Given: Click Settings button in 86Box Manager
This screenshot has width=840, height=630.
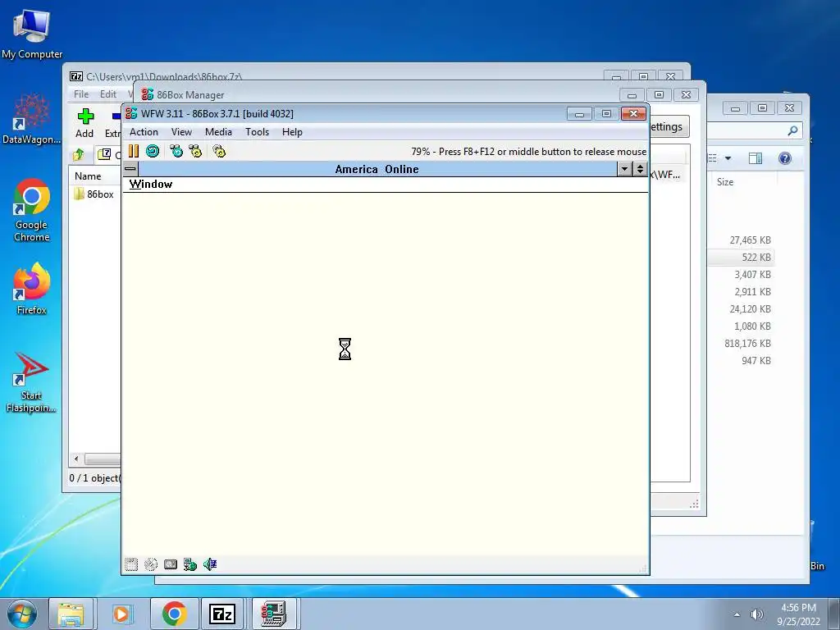Looking at the screenshot, I should (668, 127).
